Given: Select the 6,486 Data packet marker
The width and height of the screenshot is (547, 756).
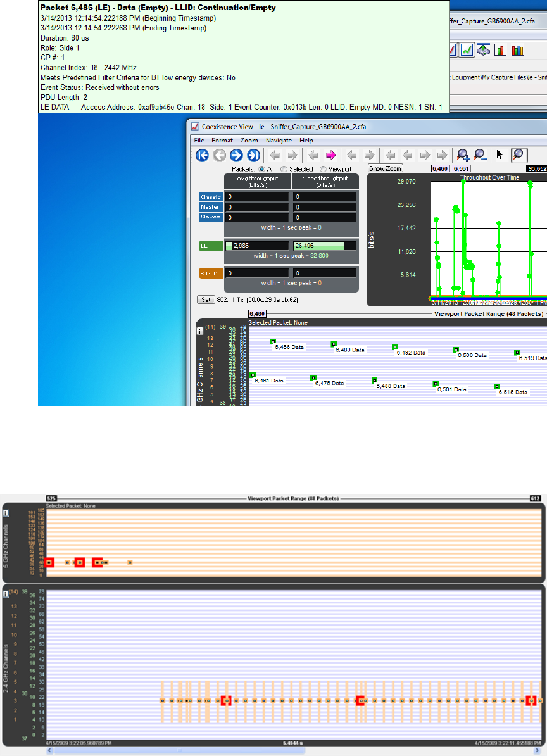Looking at the screenshot, I should click(273, 341).
